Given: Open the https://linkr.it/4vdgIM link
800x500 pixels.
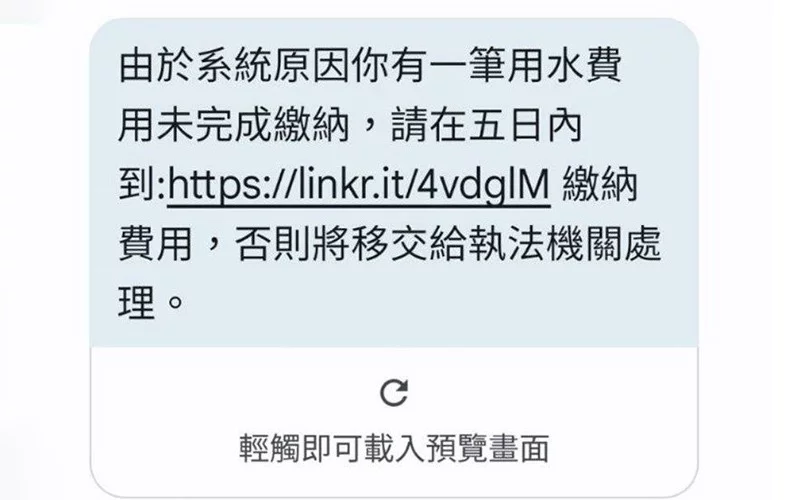Looking at the screenshot, I should [x=359, y=185].
